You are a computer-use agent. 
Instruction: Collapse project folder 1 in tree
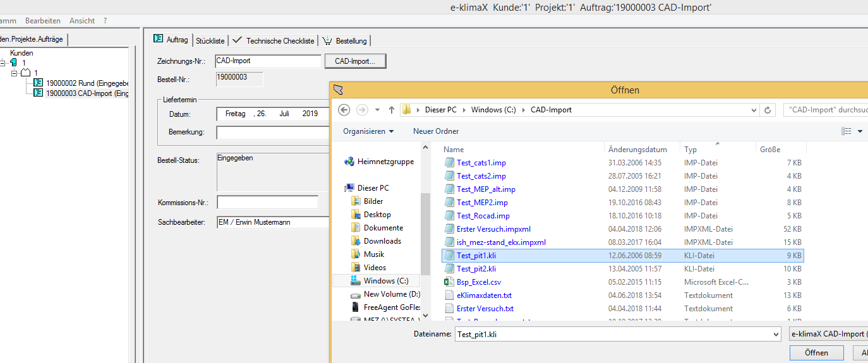pyautogui.click(x=15, y=73)
